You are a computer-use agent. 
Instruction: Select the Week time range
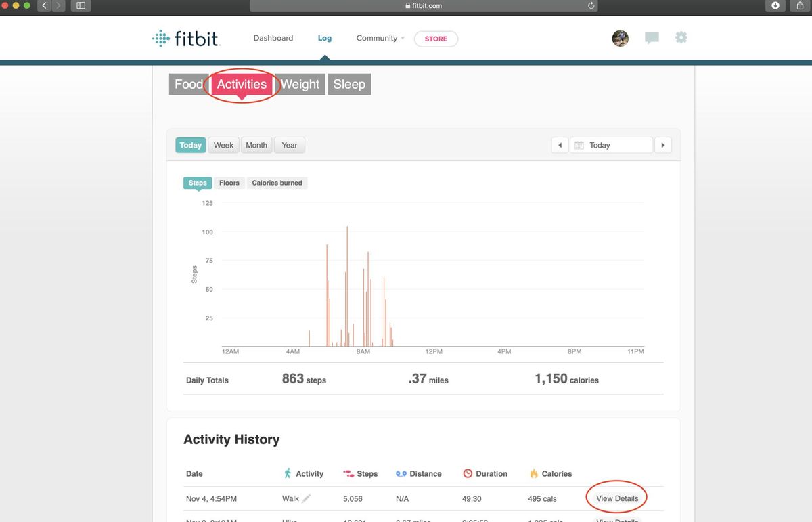tap(223, 145)
